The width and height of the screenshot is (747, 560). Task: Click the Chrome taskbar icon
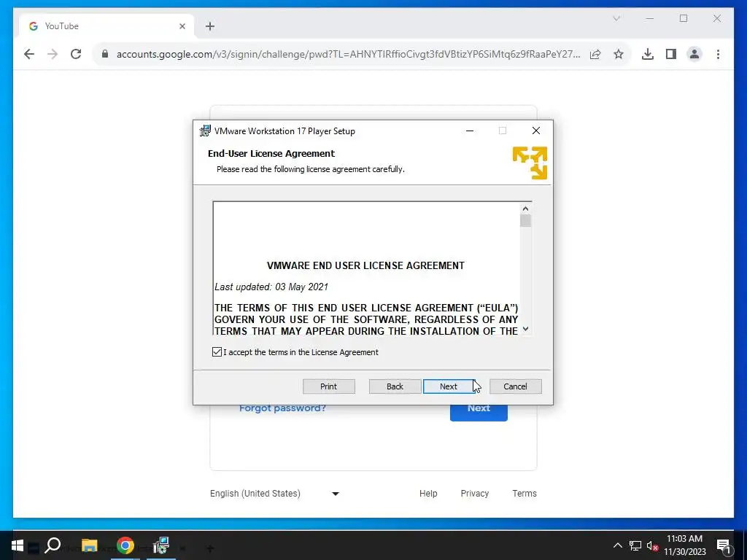click(125, 545)
